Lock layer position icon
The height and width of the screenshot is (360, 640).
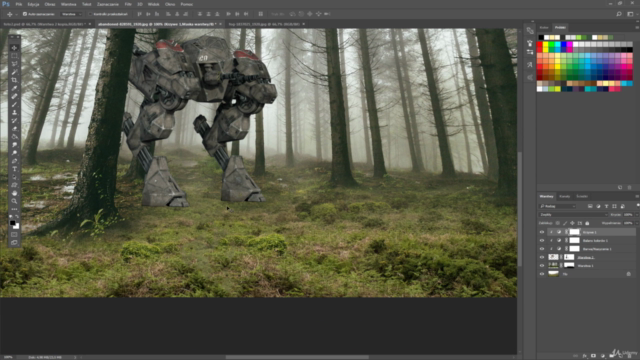click(x=572, y=223)
